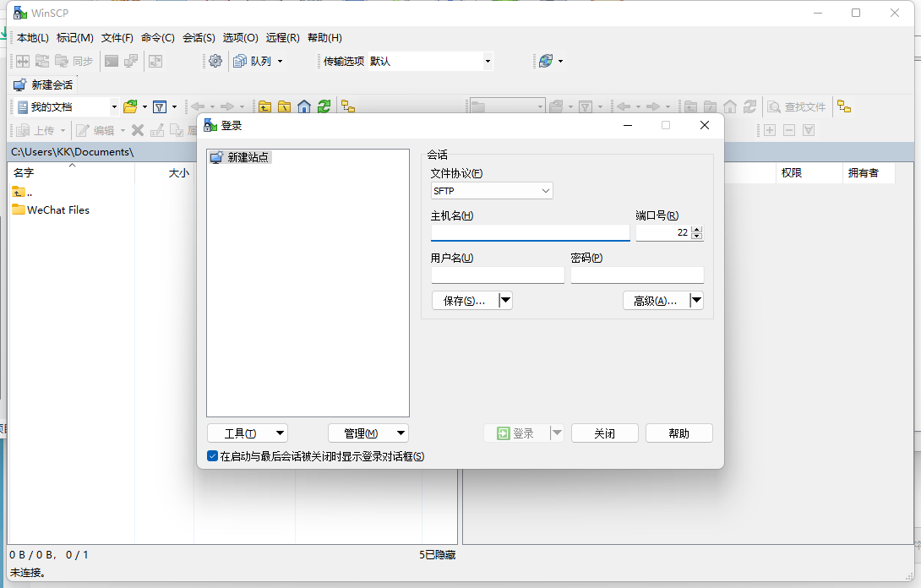
Task: Uncheck show login dialog on startup
Action: coord(212,455)
